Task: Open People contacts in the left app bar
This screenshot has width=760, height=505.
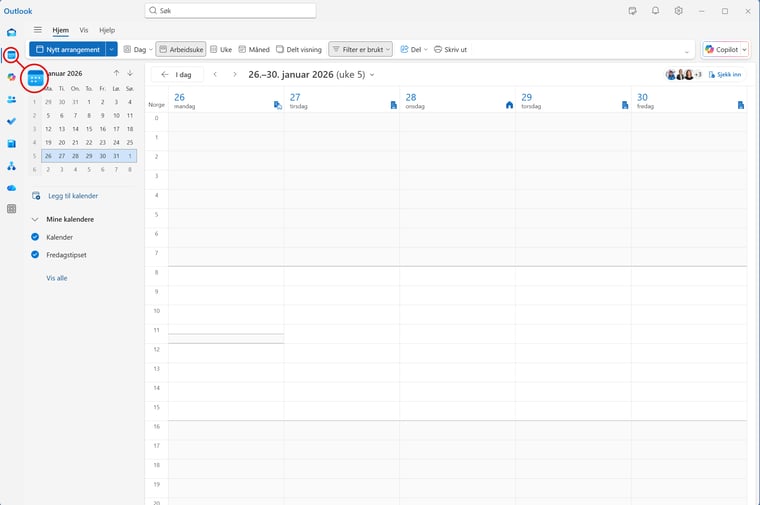Action: pyautogui.click(x=12, y=99)
